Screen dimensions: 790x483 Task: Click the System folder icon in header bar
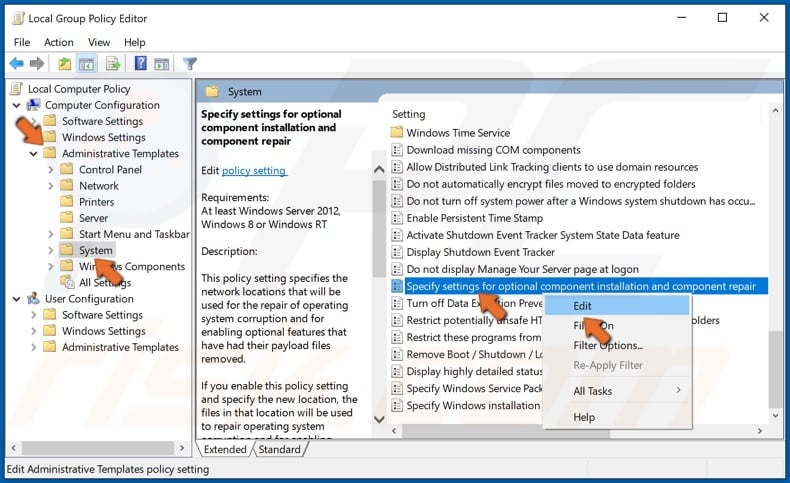click(212, 92)
